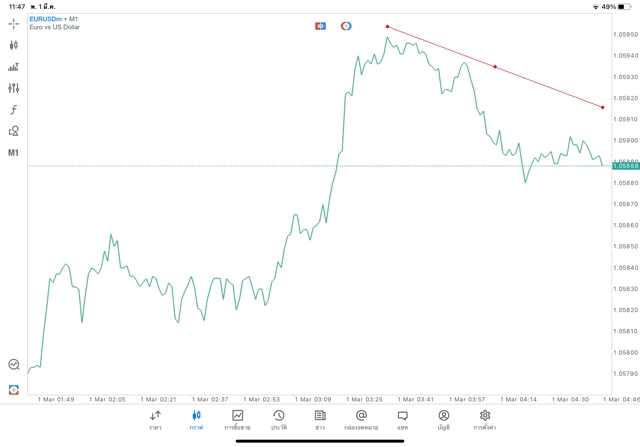Click the blue and red icon at chart top
This screenshot has width=640, height=447.
pyautogui.click(x=321, y=26)
